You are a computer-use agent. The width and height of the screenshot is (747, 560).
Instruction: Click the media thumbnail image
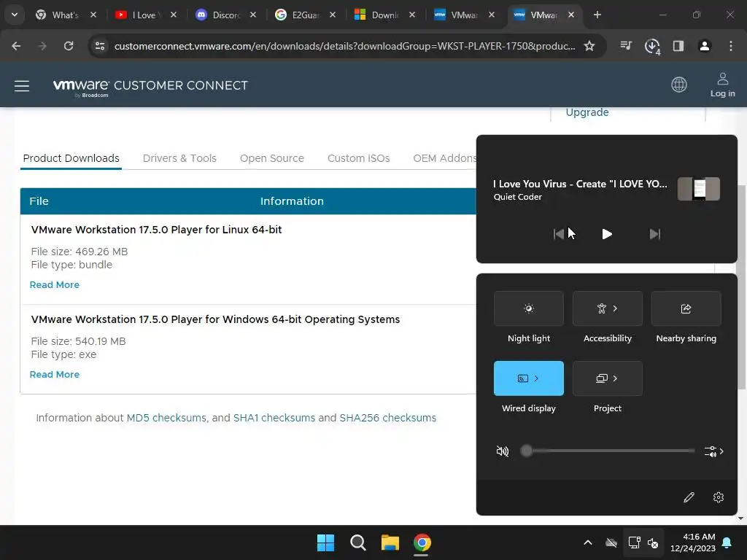(698, 189)
